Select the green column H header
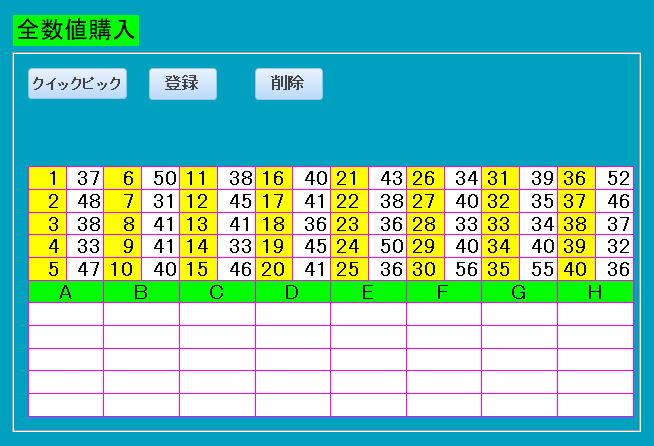654x446 pixels. (595, 292)
